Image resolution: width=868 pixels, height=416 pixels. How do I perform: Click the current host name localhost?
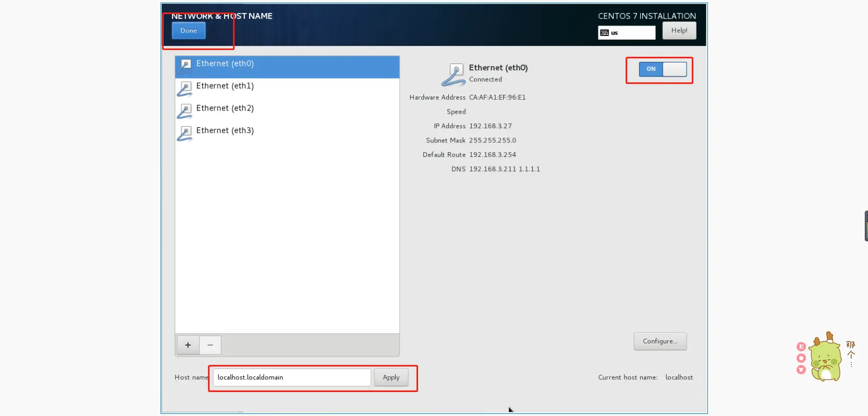tap(679, 377)
